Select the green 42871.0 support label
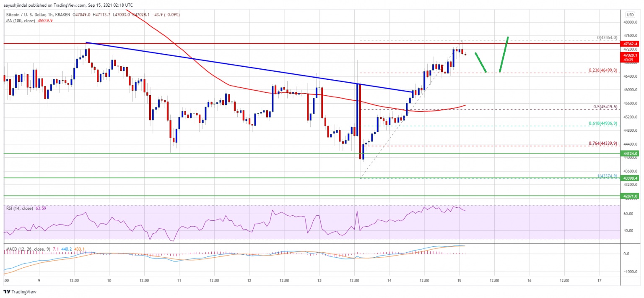The width and height of the screenshot is (644, 298). pos(630,196)
